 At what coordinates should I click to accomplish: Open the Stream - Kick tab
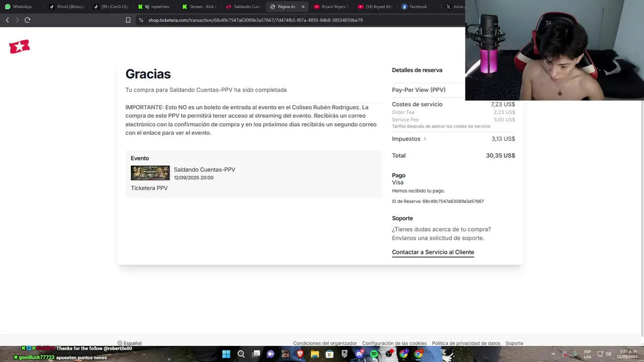point(200,7)
